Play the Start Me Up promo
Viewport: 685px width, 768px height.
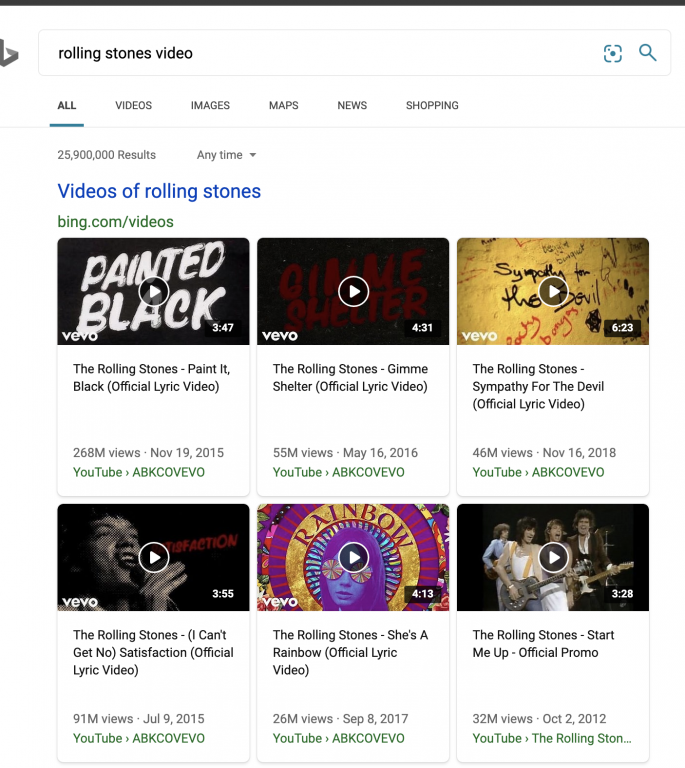pos(553,557)
